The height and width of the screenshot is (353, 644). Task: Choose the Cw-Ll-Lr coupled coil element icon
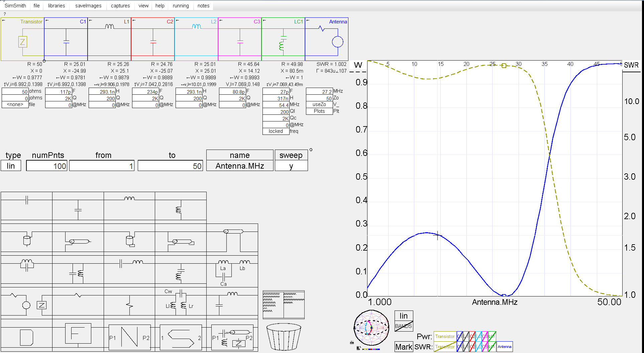pos(181,301)
